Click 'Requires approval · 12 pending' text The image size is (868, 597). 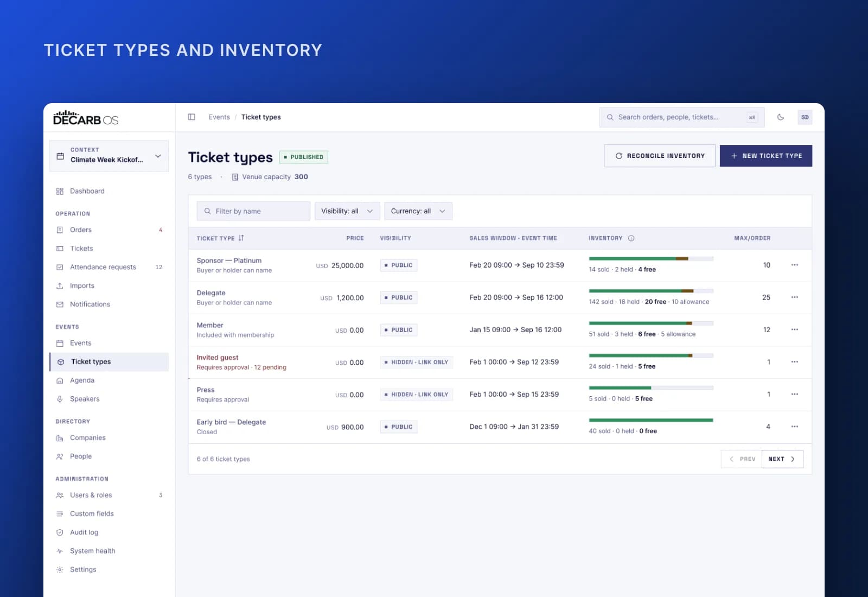point(241,367)
